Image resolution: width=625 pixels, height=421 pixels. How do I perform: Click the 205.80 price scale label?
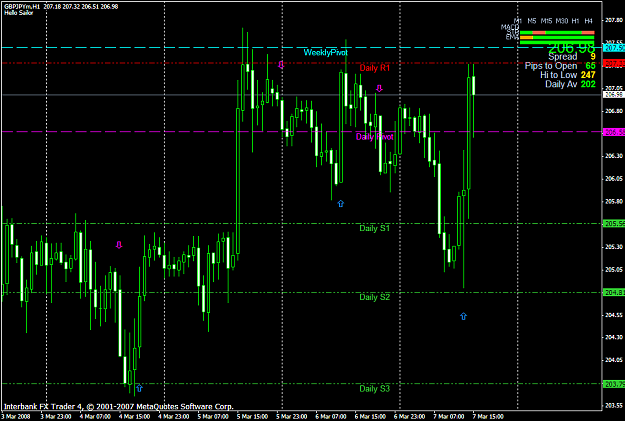(x=614, y=201)
